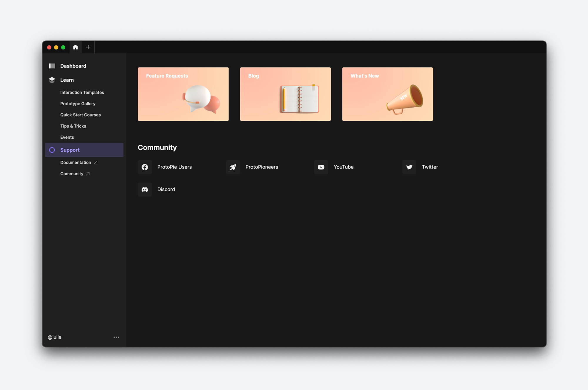Click the rocket icon for ProtoPioneers
This screenshot has width=588, height=390.
[x=233, y=167]
